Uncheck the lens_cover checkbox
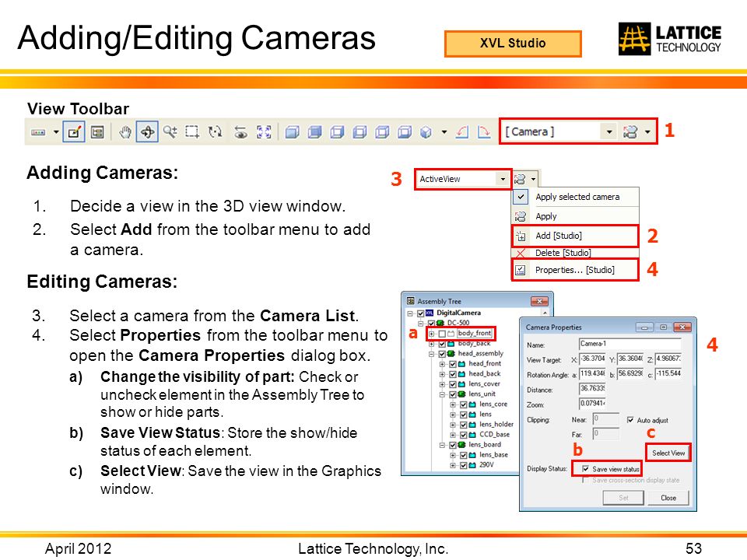The width and height of the screenshot is (747, 560). point(453,383)
